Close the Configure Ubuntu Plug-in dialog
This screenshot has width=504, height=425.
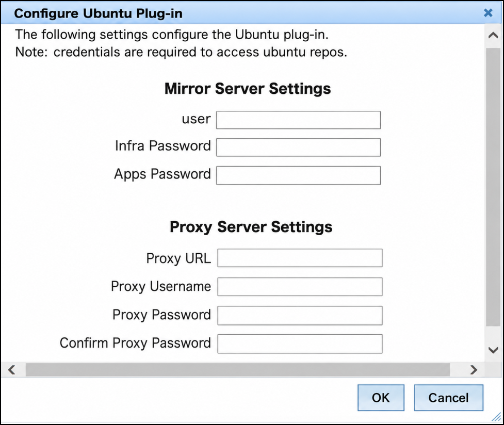click(488, 13)
